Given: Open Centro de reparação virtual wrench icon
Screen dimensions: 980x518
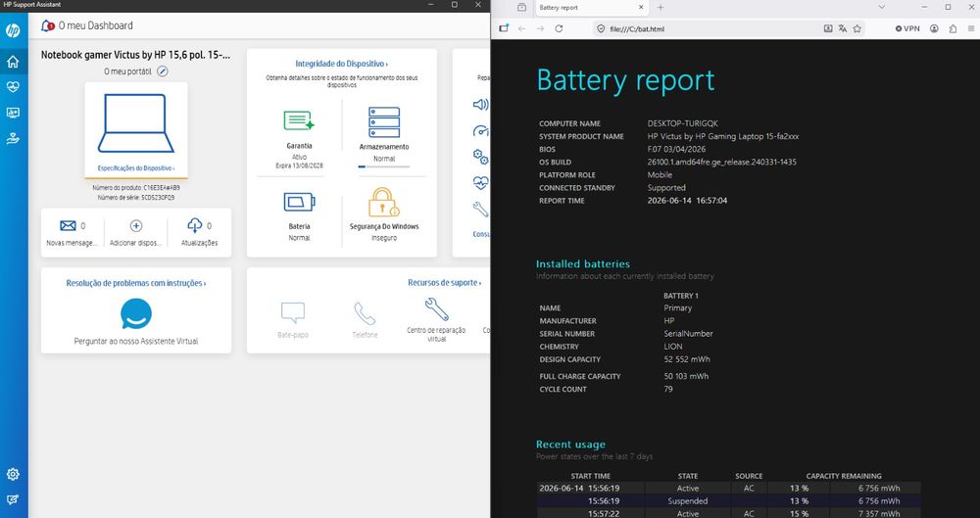Looking at the screenshot, I should [436, 309].
